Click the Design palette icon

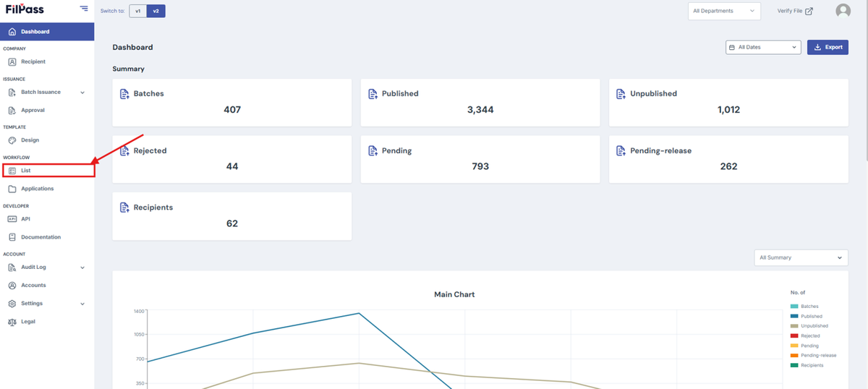(x=12, y=140)
